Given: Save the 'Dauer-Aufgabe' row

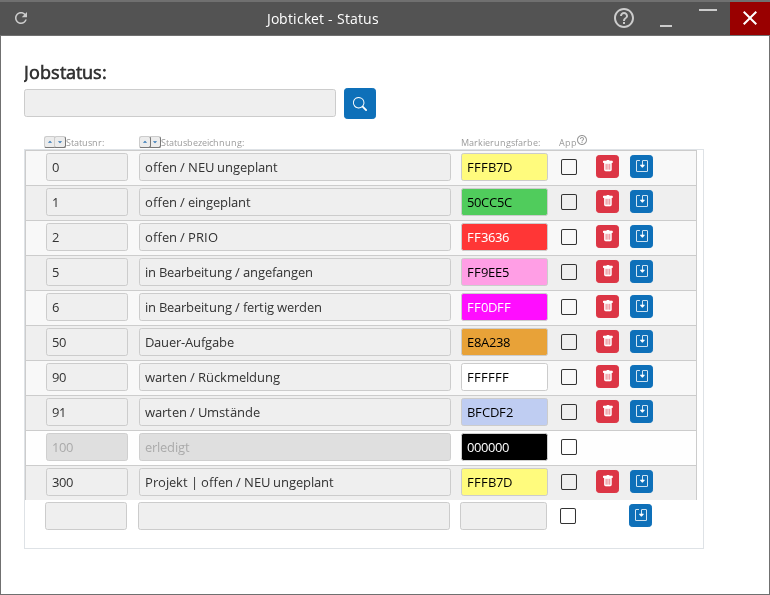Looking at the screenshot, I should 641,342.
